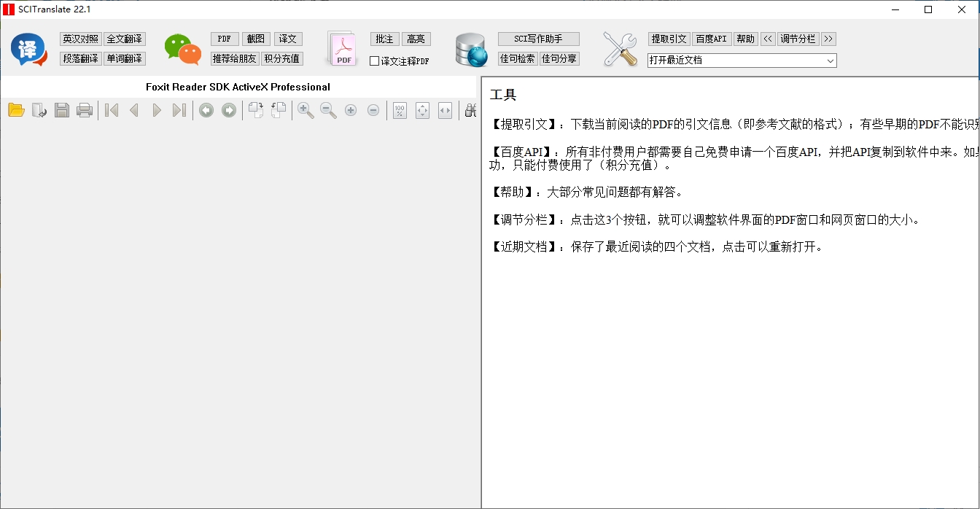Click the blue translate logo icon
980x509 pixels.
pos(28,50)
